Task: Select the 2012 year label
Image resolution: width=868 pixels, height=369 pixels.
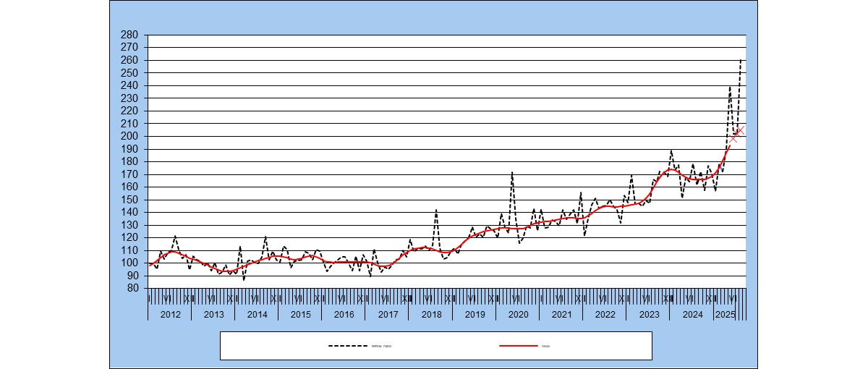Action: point(170,315)
